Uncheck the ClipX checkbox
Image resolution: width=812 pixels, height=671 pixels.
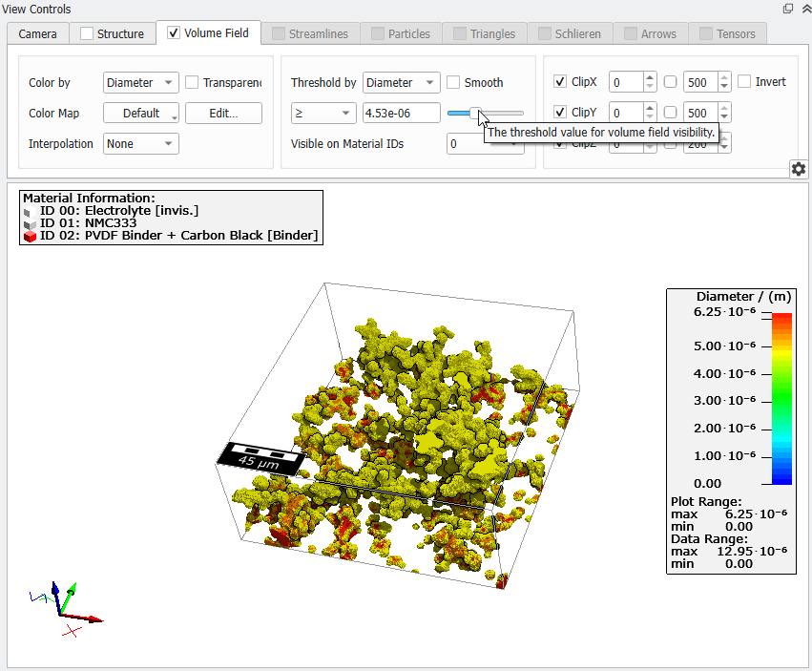[x=560, y=82]
